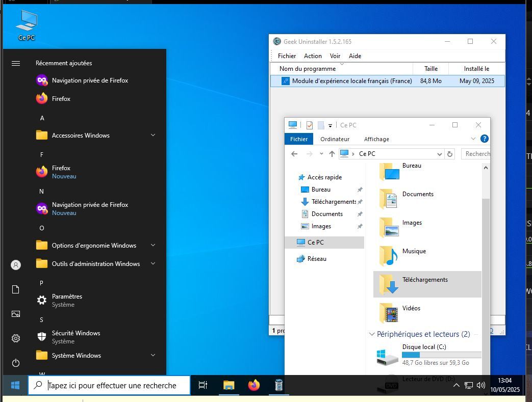
Task: Open File Explorer from the taskbar
Action: click(229, 385)
